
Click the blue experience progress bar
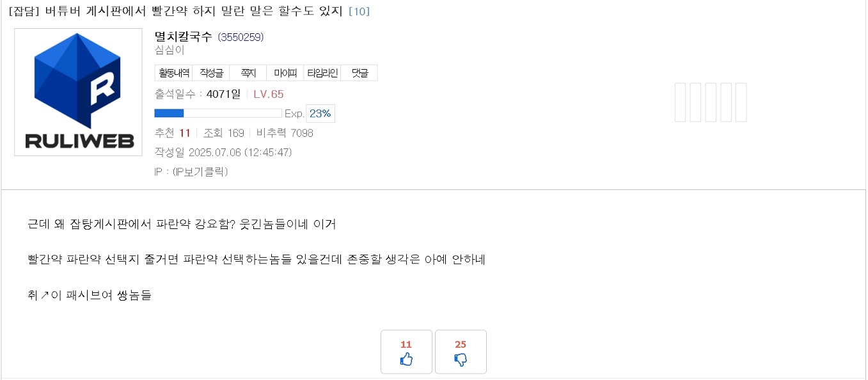pos(217,113)
